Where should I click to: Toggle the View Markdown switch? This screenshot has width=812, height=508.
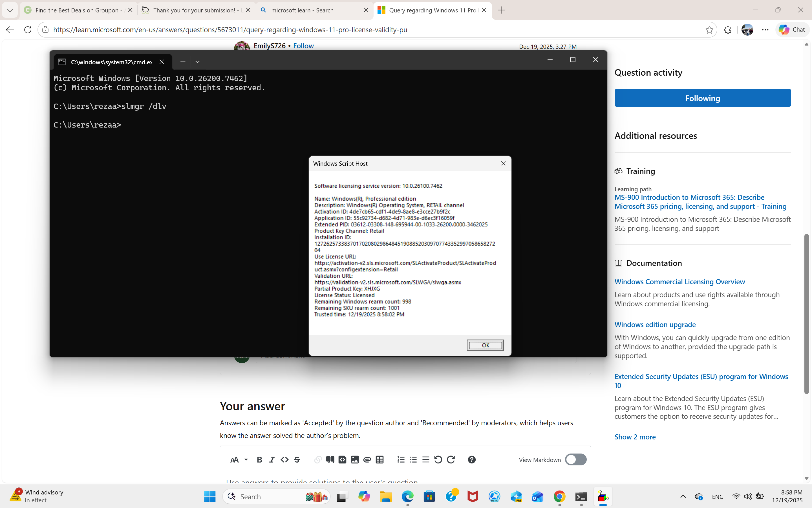[576, 460]
